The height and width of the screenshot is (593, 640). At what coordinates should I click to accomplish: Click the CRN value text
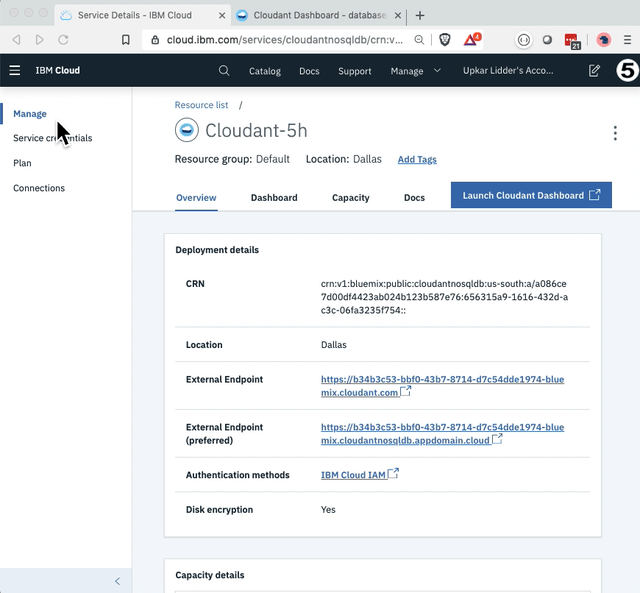[444, 297]
